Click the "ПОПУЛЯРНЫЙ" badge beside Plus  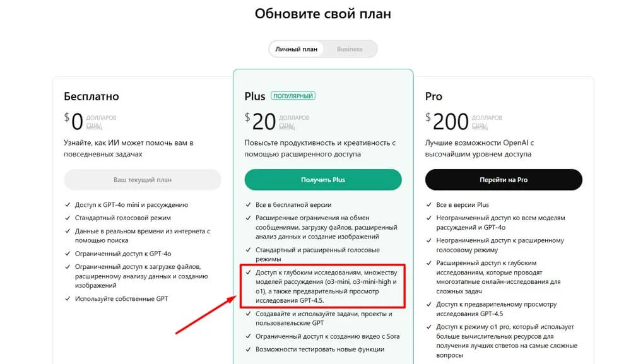tap(293, 96)
